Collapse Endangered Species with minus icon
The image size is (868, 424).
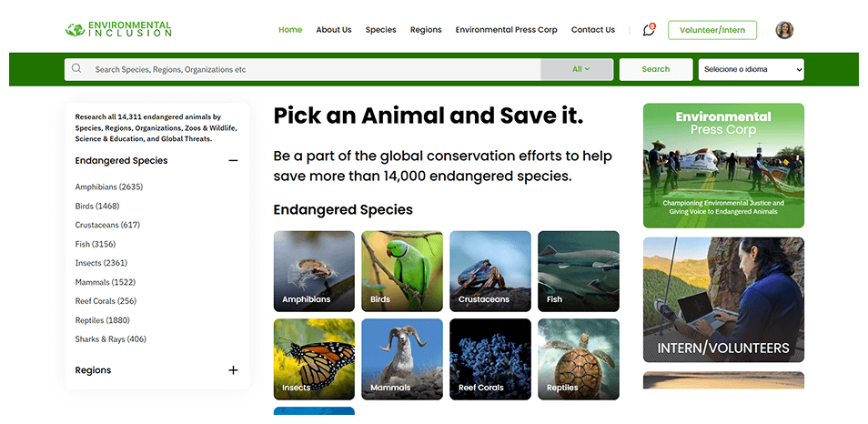[x=233, y=161]
